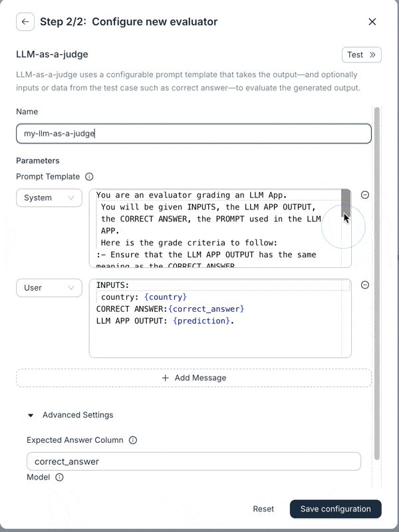The height and width of the screenshot is (532, 399).
Task: Open the User role dropdown
Action: pyautogui.click(x=49, y=287)
